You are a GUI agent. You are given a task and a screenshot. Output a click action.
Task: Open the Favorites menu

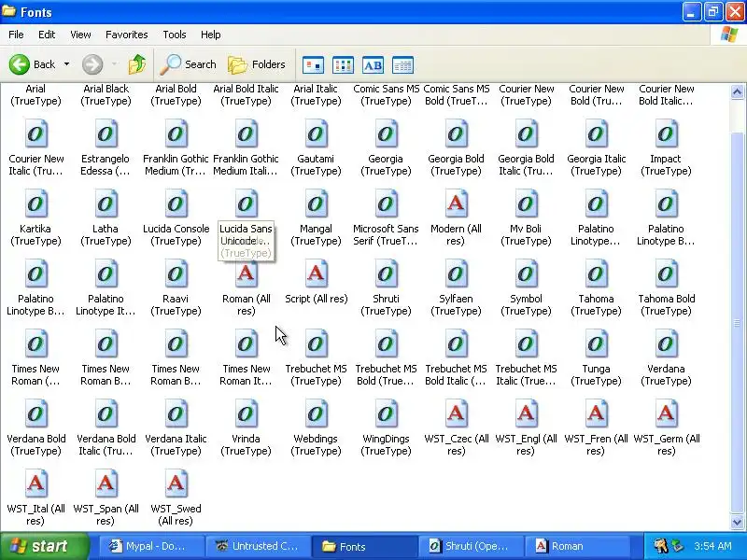[x=127, y=35]
